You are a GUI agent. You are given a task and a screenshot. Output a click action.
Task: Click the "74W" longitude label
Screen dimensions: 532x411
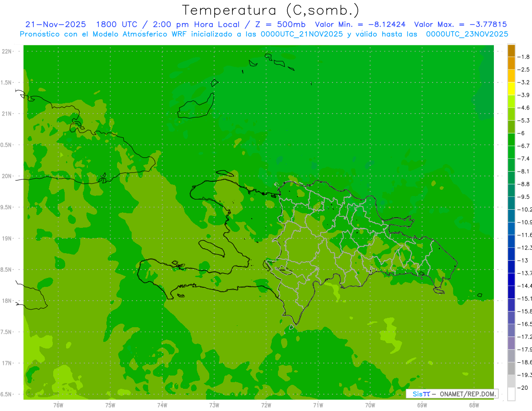point(162,405)
